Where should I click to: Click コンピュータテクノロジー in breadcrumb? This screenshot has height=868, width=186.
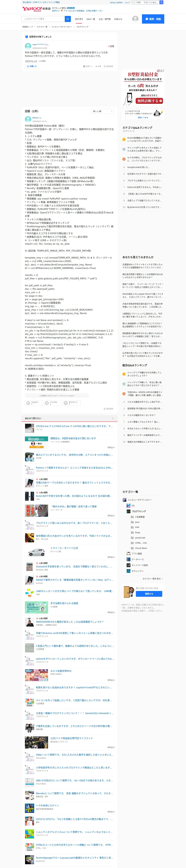coord(62,27)
